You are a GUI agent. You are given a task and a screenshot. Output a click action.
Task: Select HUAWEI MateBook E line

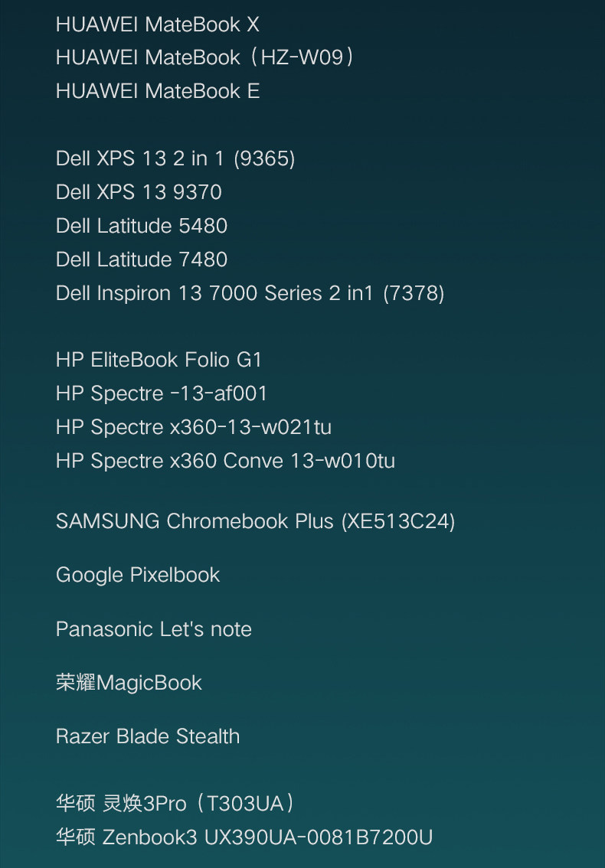pyautogui.click(x=158, y=91)
